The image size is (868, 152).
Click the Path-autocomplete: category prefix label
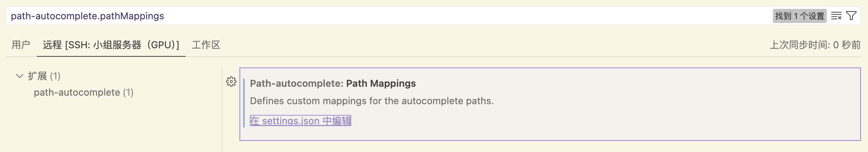point(297,83)
